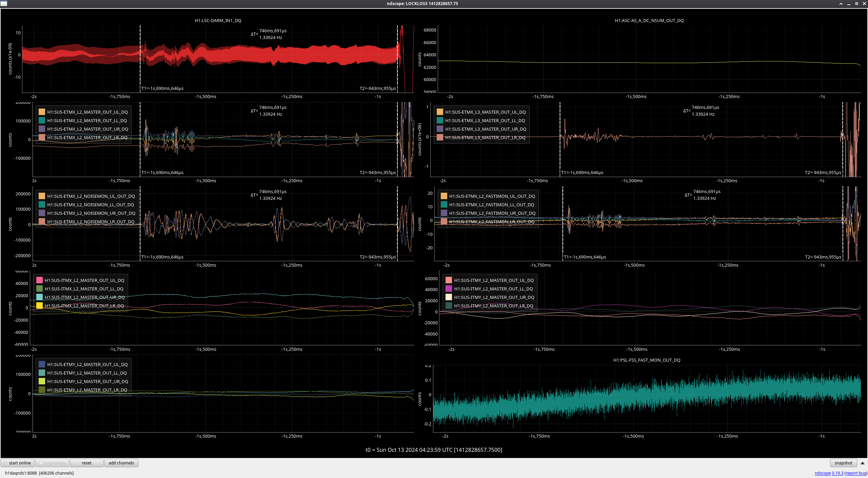Viewport: 868px width, 478px height.
Task: Click ΔT 746ms readout in DARM plot
Action: point(269,34)
